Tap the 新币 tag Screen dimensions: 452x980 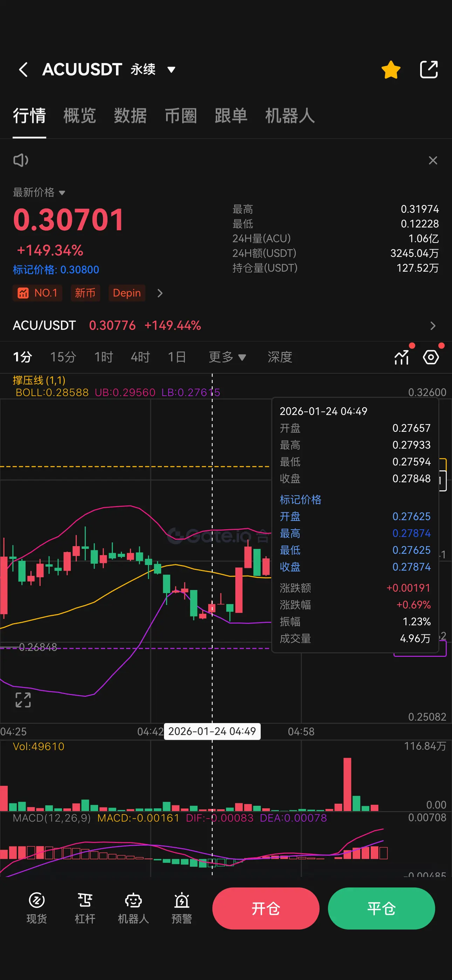pos(85,293)
